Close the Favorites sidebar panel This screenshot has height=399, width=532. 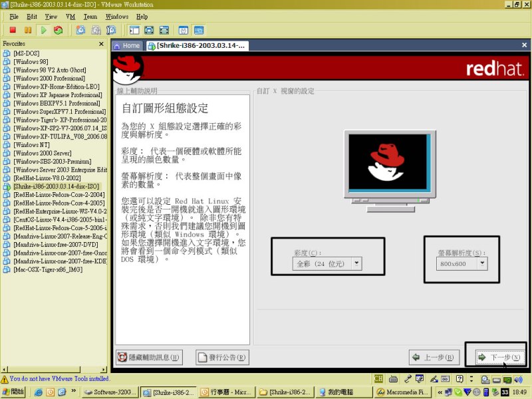click(101, 44)
